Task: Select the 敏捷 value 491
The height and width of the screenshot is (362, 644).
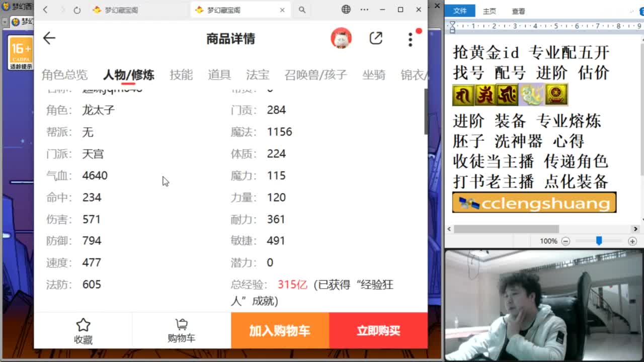Action: tap(276, 241)
